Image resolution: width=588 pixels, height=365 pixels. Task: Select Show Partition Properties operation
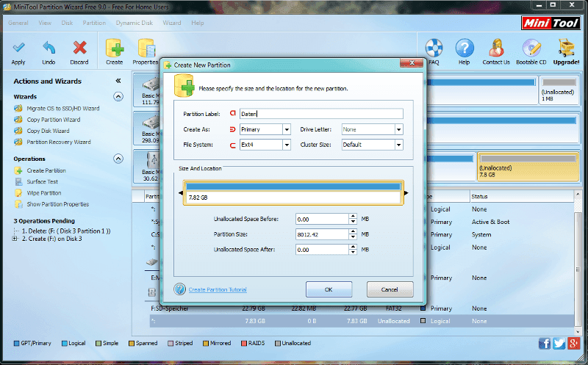58,204
